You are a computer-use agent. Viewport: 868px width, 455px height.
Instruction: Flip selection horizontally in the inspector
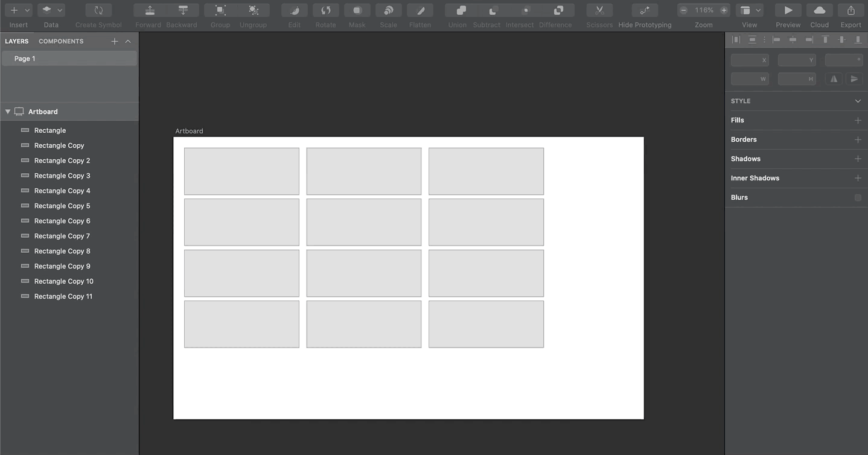point(834,78)
